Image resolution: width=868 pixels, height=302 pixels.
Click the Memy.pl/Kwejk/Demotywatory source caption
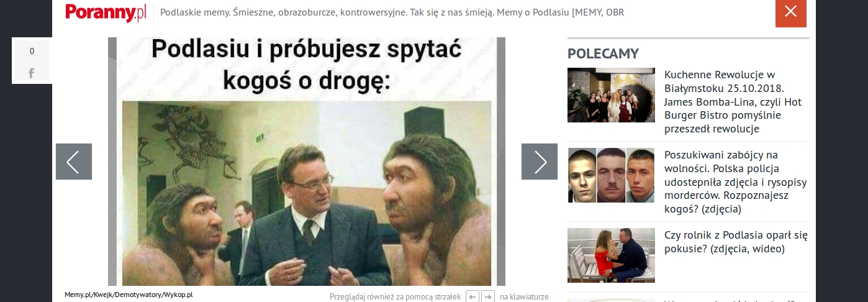tap(129, 295)
